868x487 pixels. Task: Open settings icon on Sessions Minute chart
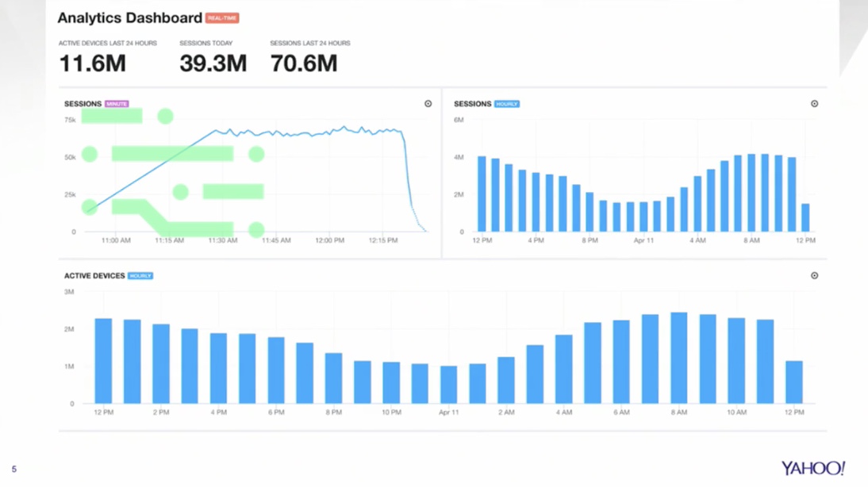click(428, 103)
